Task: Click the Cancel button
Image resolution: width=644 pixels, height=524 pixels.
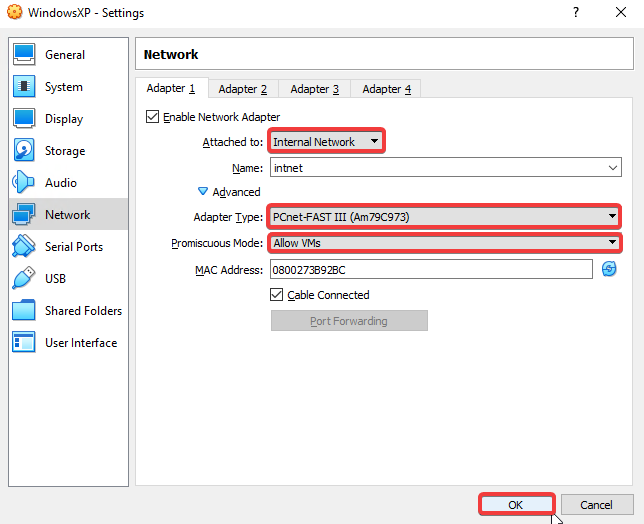Action: (x=597, y=504)
